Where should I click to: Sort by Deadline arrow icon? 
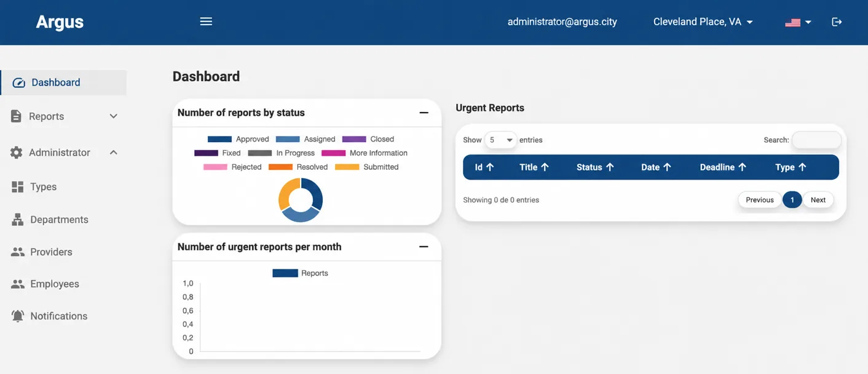pos(742,167)
